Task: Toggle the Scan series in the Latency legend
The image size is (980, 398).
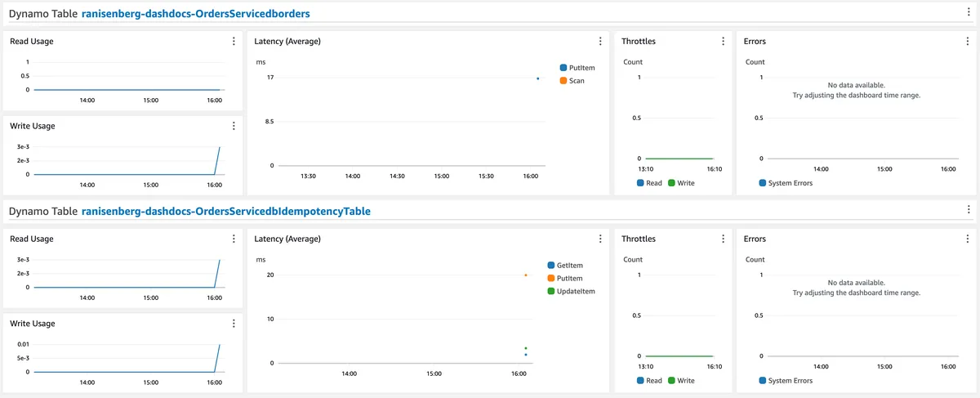Action: coord(576,81)
